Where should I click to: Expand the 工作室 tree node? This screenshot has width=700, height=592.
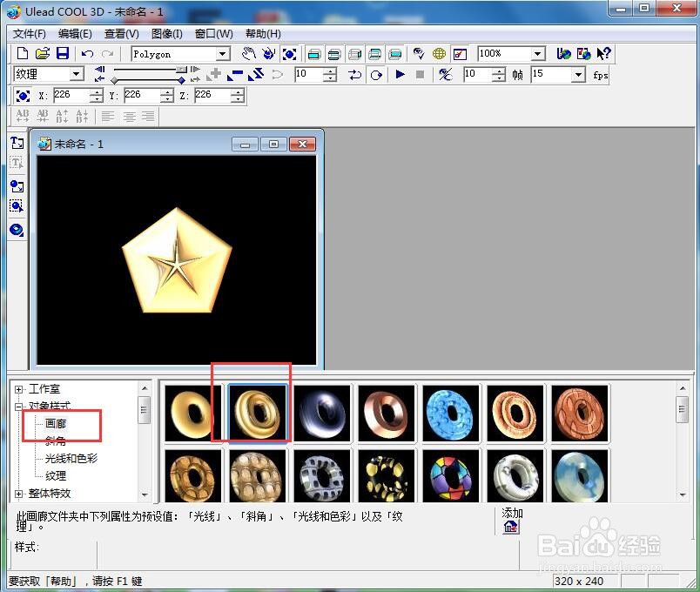(x=18, y=389)
